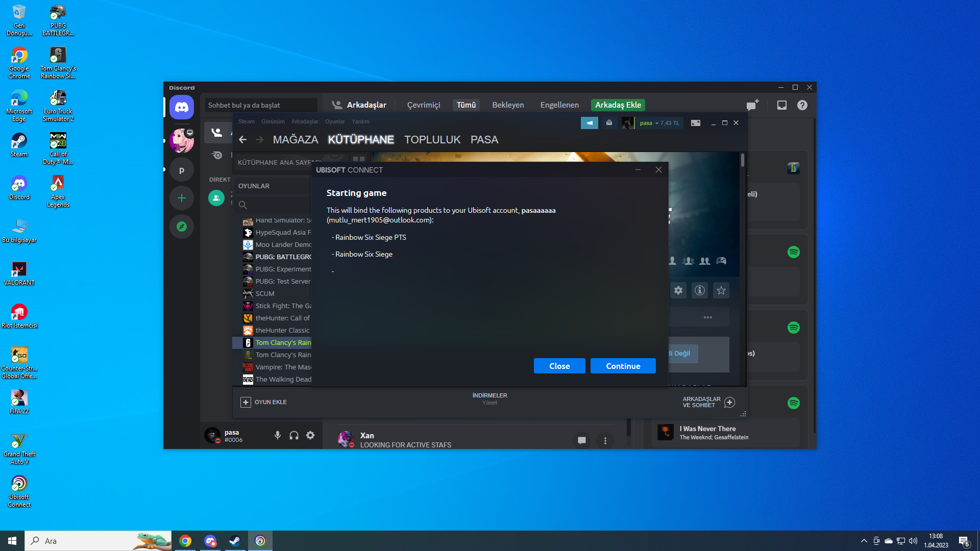This screenshot has height=551, width=980.
Task: Click Arkadaş Ekle button
Action: pyautogui.click(x=618, y=105)
